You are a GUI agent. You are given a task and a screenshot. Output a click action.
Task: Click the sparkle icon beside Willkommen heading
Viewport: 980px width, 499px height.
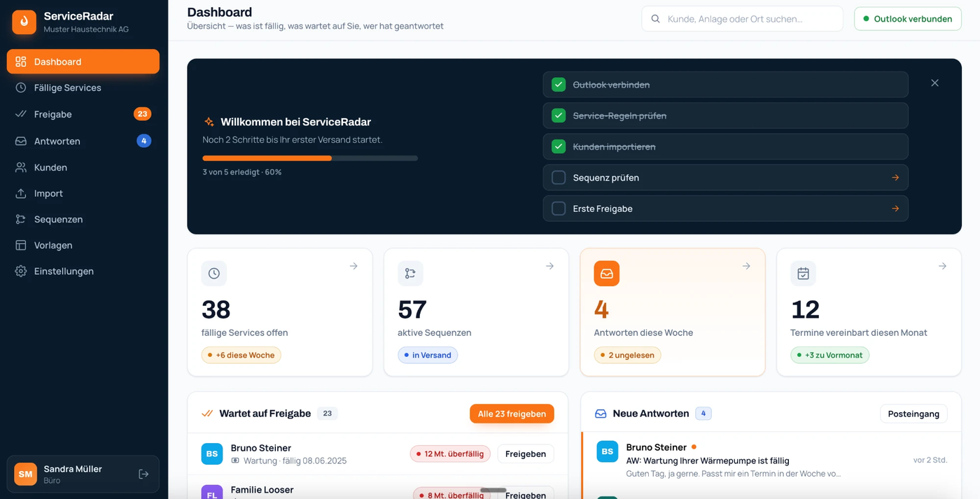pyautogui.click(x=209, y=122)
